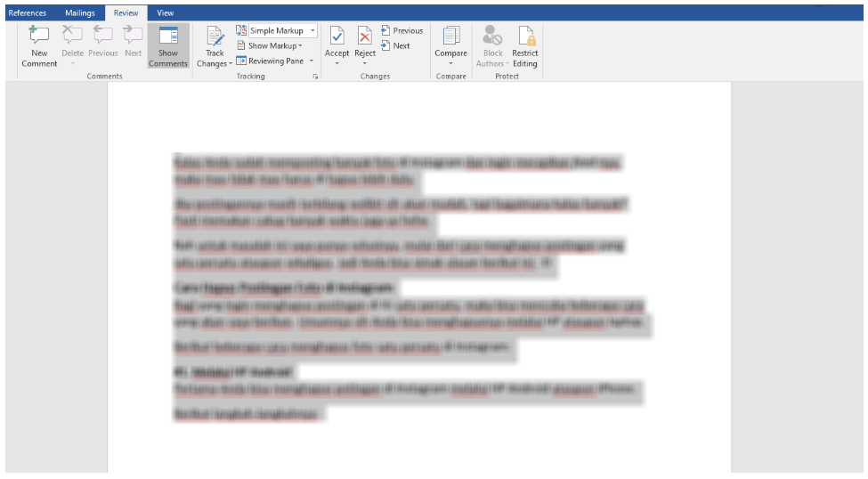
Task: Open the Reviewing Pane
Action: tap(270, 61)
